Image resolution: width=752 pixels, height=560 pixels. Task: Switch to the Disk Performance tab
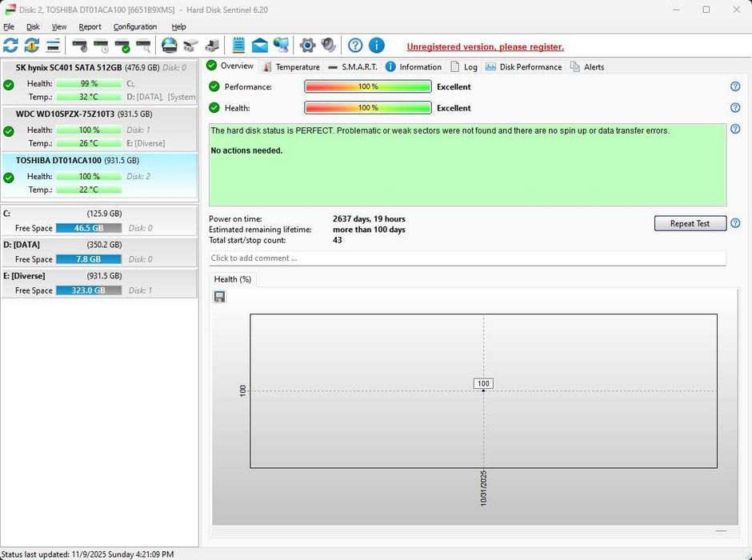coord(523,66)
